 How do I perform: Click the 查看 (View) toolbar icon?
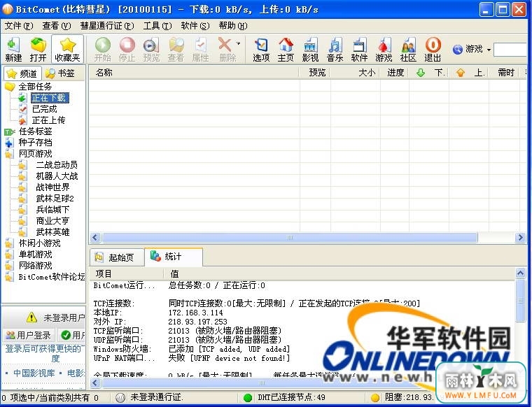[x=176, y=50]
